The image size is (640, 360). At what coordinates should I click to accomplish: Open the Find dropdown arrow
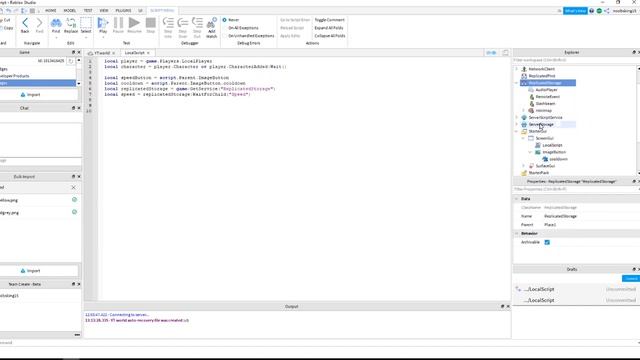56,38
